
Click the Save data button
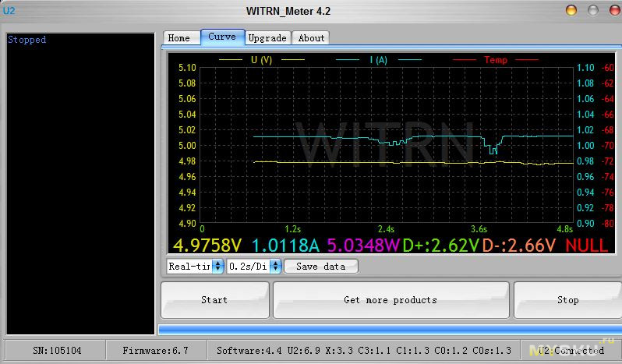coord(321,267)
